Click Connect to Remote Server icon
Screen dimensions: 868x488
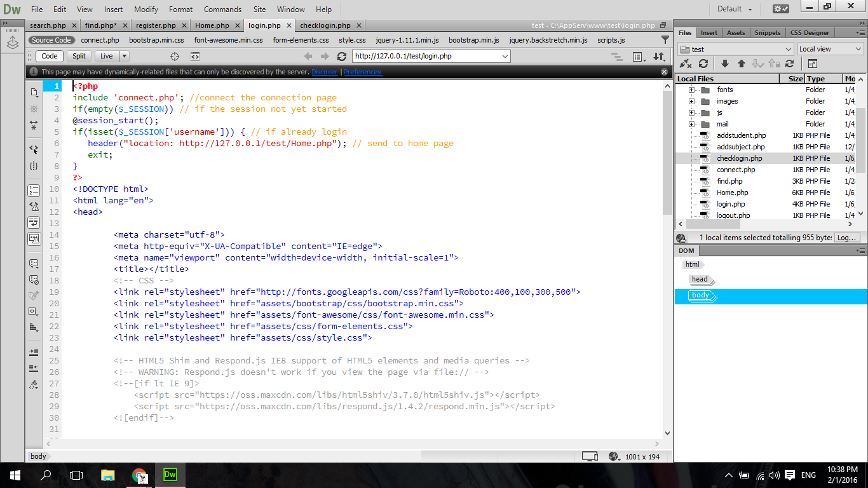pos(685,64)
